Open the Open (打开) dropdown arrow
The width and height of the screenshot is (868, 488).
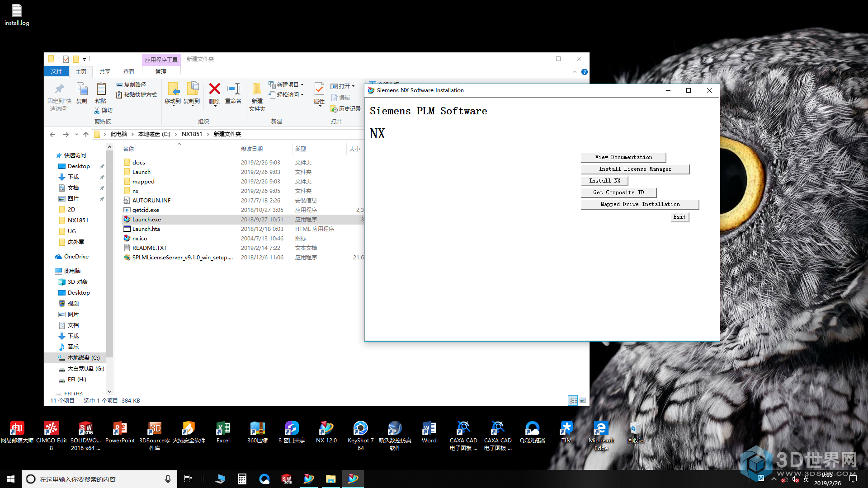click(353, 86)
